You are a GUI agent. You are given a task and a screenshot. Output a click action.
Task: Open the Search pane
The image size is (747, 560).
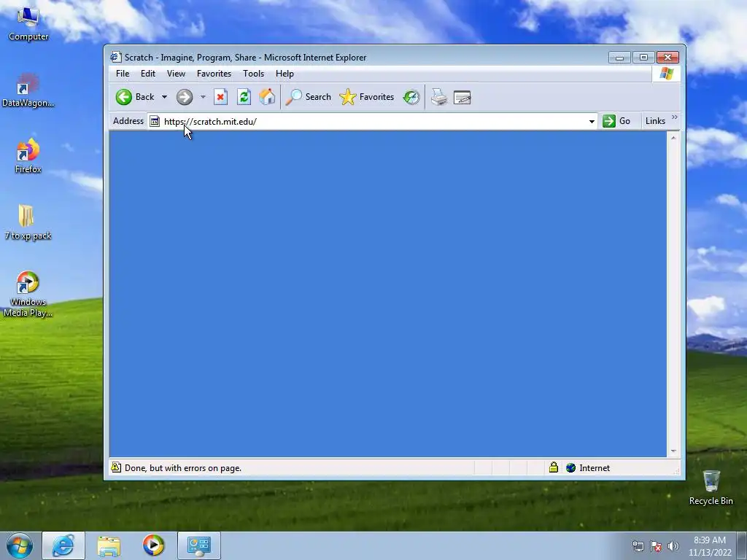pos(309,97)
